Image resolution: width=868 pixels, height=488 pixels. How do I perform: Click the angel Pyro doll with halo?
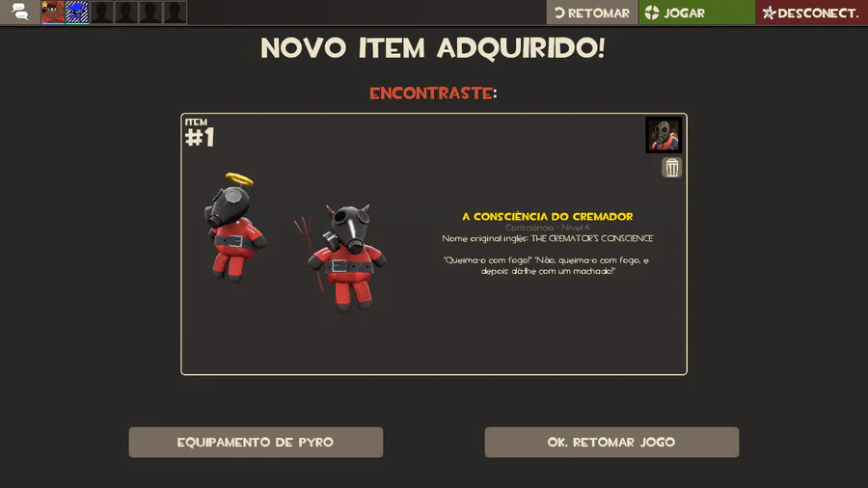[x=234, y=228]
